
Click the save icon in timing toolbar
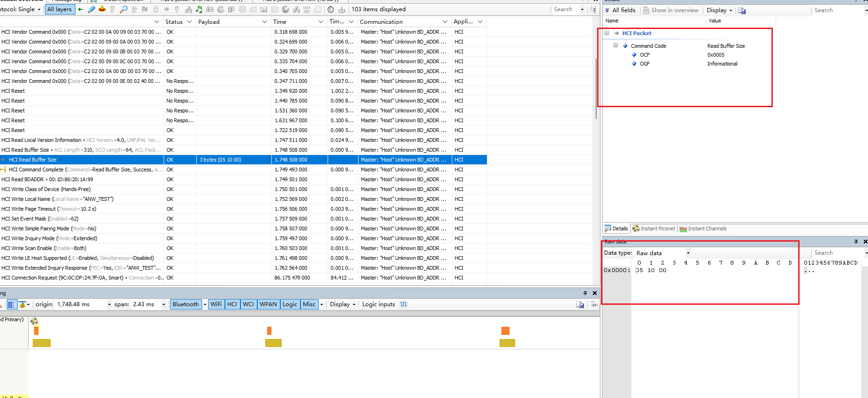(580, 304)
